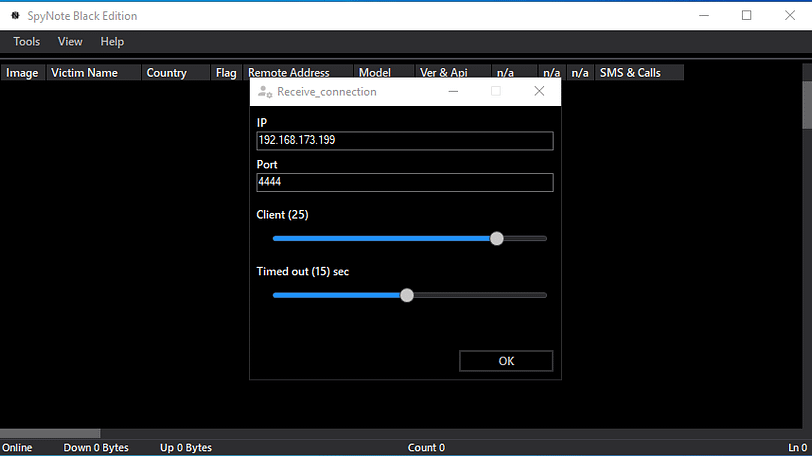The height and width of the screenshot is (456, 812).
Task: Click the Ver & Api column header
Action: [453, 72]
